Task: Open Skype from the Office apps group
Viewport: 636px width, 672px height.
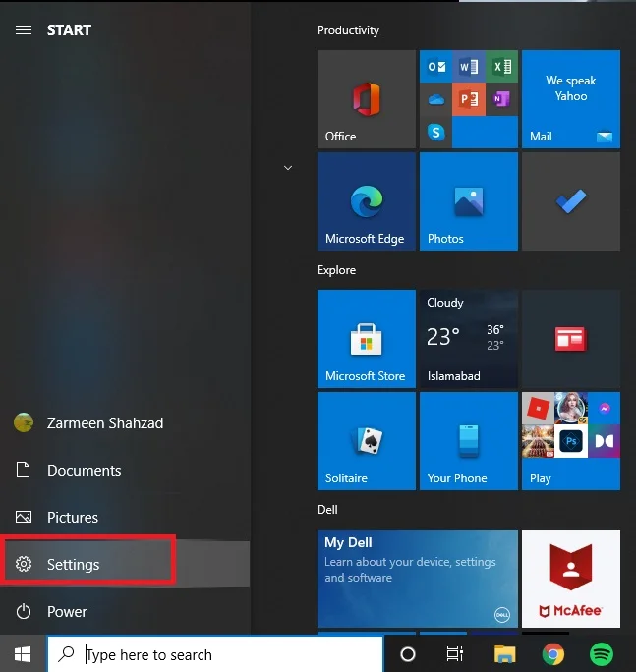Action: (x=436, y=132)
